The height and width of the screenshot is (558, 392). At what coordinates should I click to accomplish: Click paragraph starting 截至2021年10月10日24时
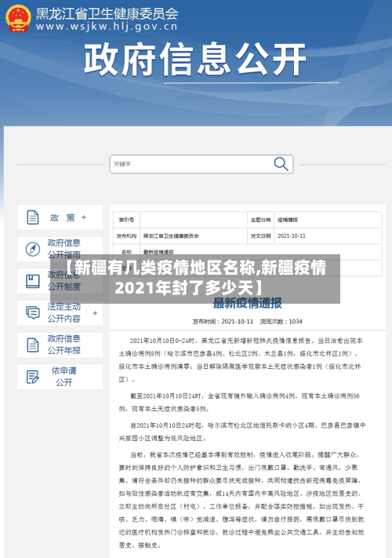coord(239,402)
